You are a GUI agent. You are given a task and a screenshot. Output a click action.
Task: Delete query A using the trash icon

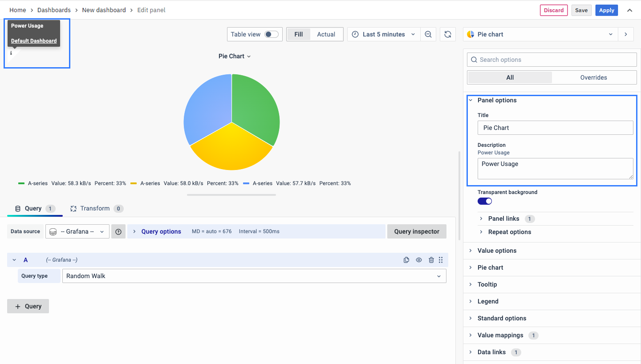[431, 260]
